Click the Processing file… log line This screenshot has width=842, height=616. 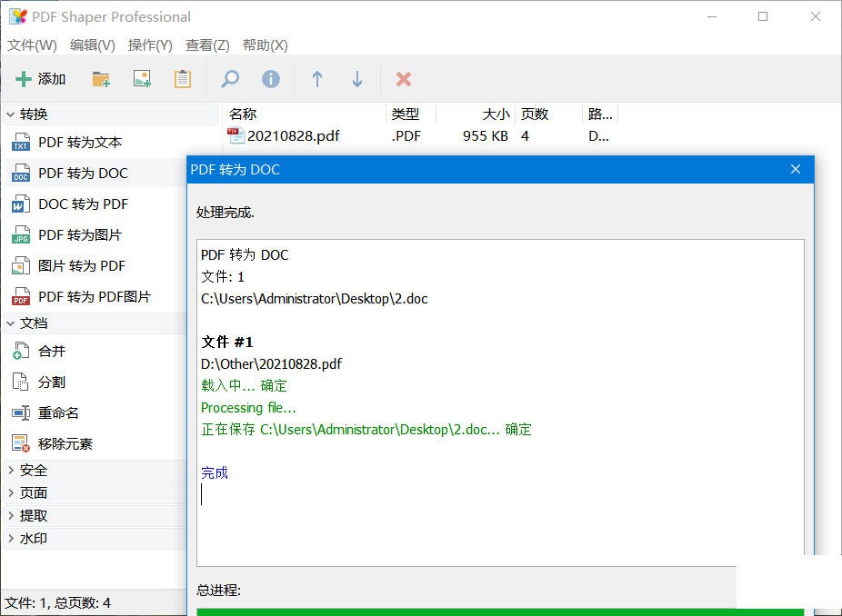click(248, 408)
